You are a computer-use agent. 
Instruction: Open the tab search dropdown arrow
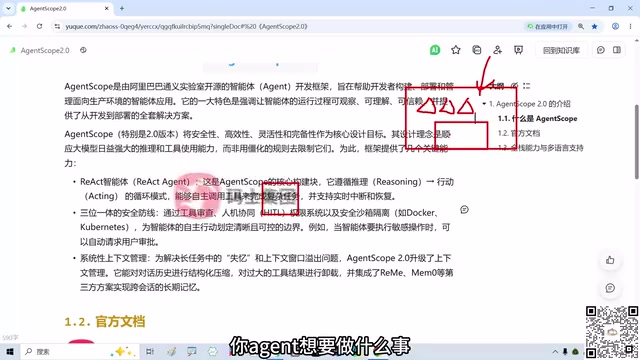point(8,8)
